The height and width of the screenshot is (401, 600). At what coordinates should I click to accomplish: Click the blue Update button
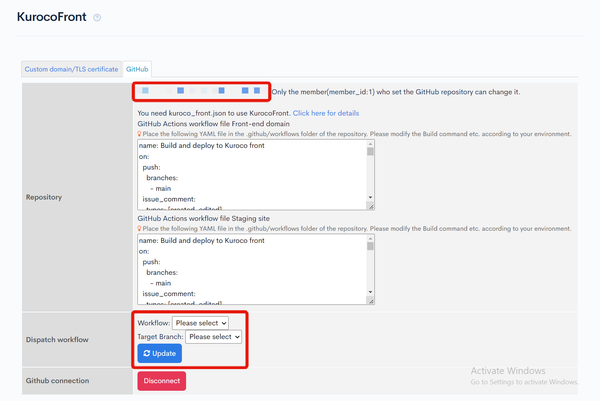pos(160,353)
